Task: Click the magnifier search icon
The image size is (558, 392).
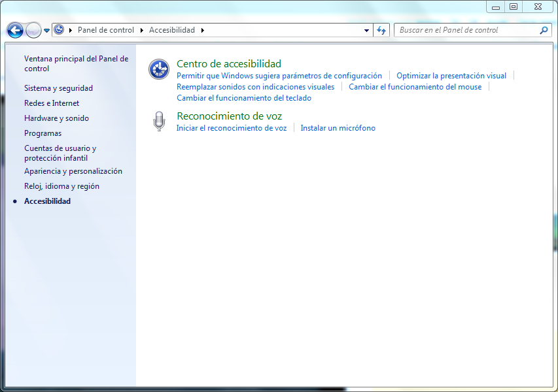Action: click(544, 30)
